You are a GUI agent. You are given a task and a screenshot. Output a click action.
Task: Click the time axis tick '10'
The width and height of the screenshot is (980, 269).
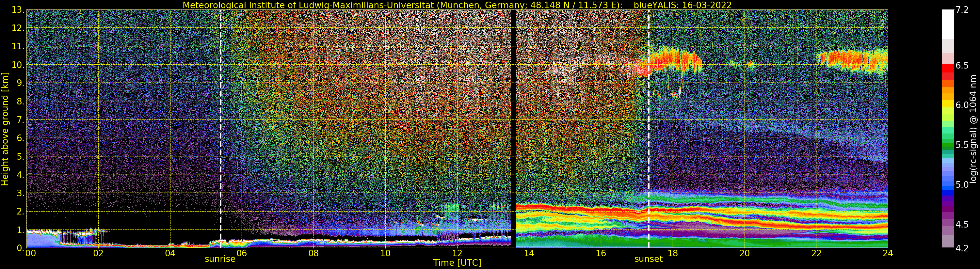coord(385,253)
